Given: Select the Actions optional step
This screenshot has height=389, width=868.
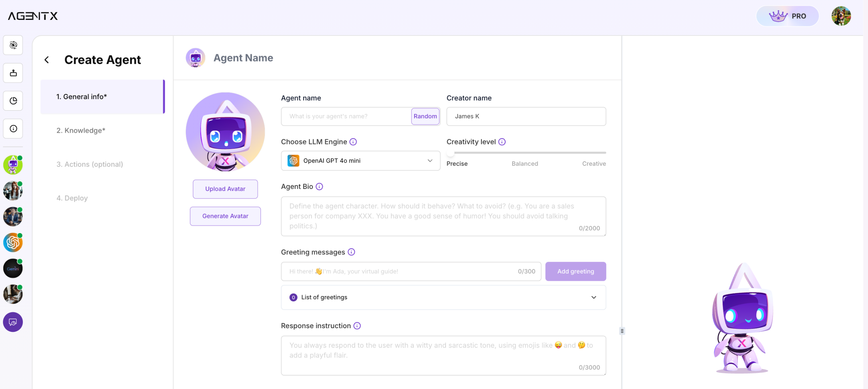Looking at the screenshot, I should click(x=89, y=164).
